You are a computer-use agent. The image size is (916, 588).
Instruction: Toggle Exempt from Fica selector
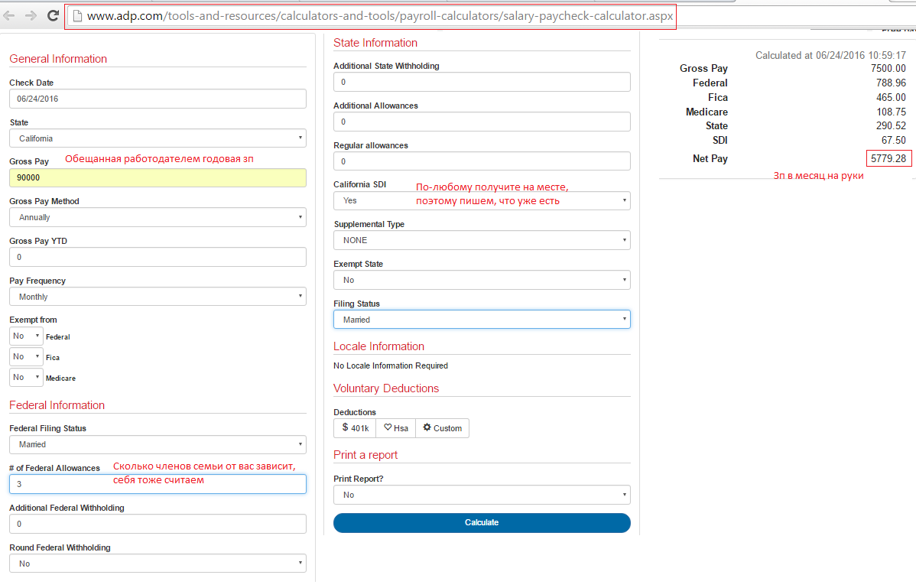tap(26, 357)
